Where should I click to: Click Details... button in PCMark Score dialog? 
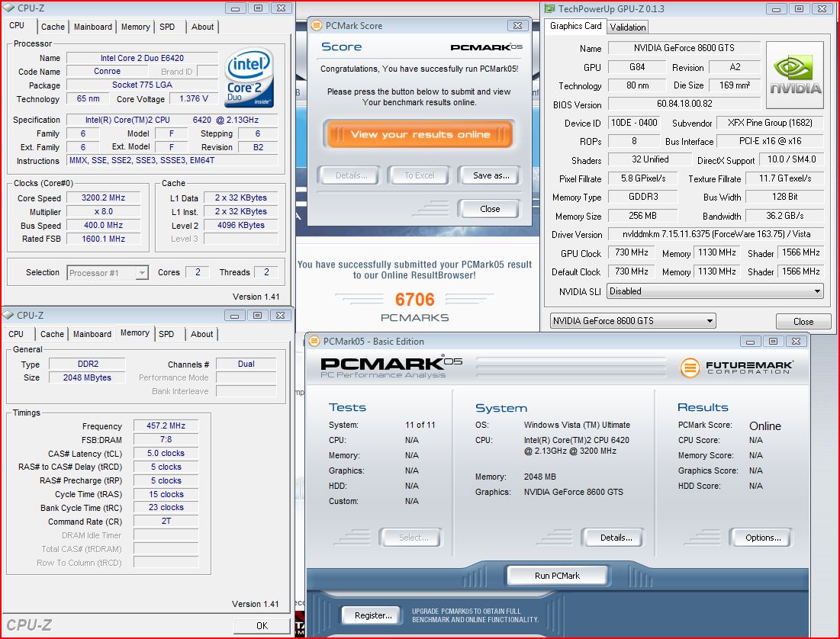tap(351, 175)
